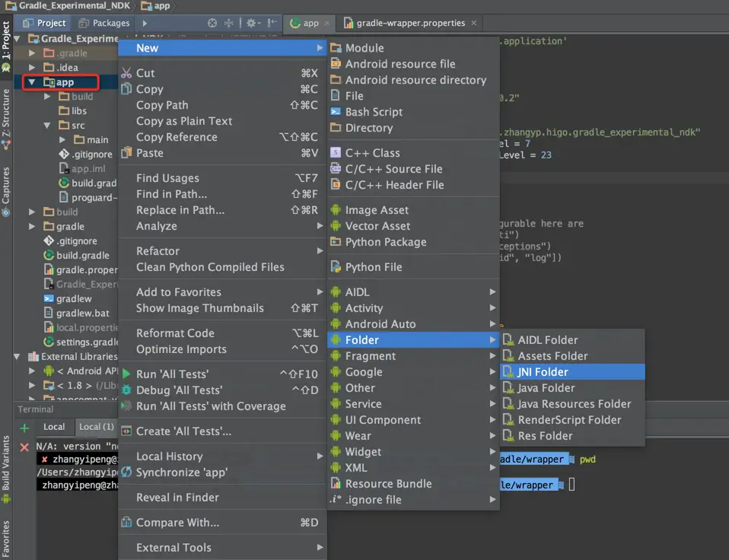Click the Image Asset Android icon
This screenshot has height=560, width=729.
pos(336,209)
